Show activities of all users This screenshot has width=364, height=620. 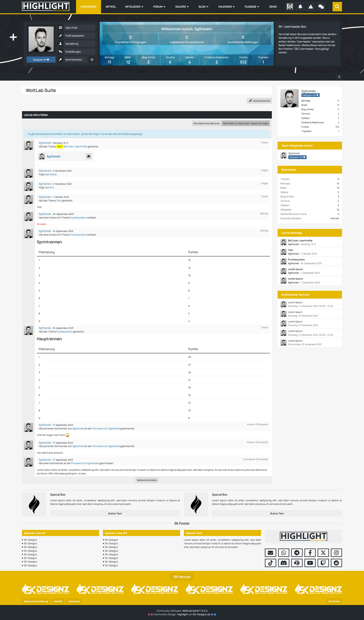tap(206, 123)
